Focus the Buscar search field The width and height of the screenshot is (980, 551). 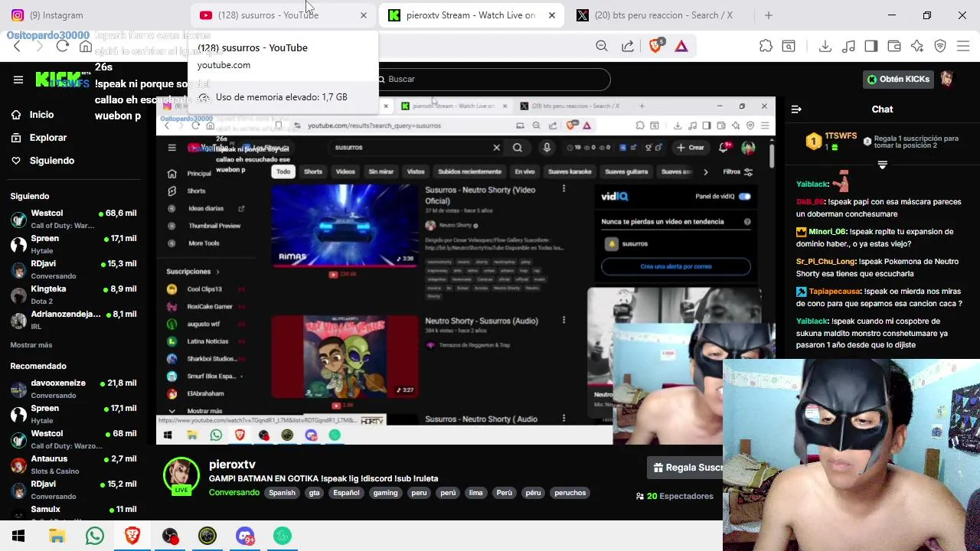tap(490, 79)
